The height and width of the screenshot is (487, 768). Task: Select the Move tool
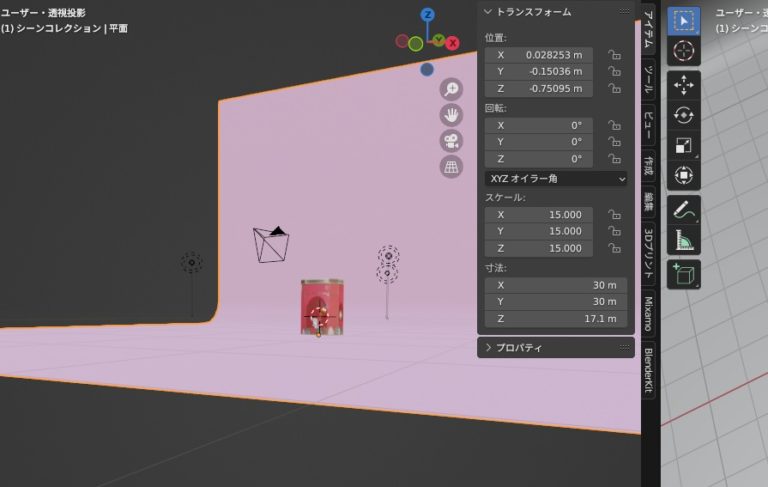point(683,85)
